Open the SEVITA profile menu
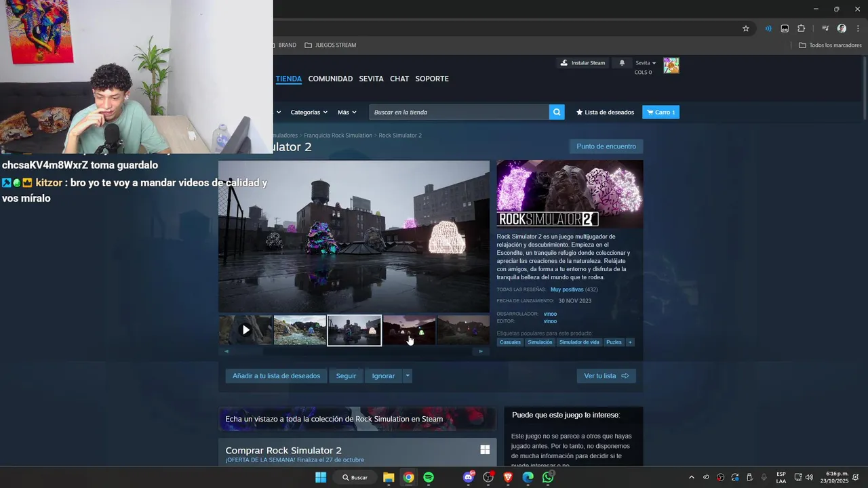This screenshot has height=488, width=868. point(371,79)
